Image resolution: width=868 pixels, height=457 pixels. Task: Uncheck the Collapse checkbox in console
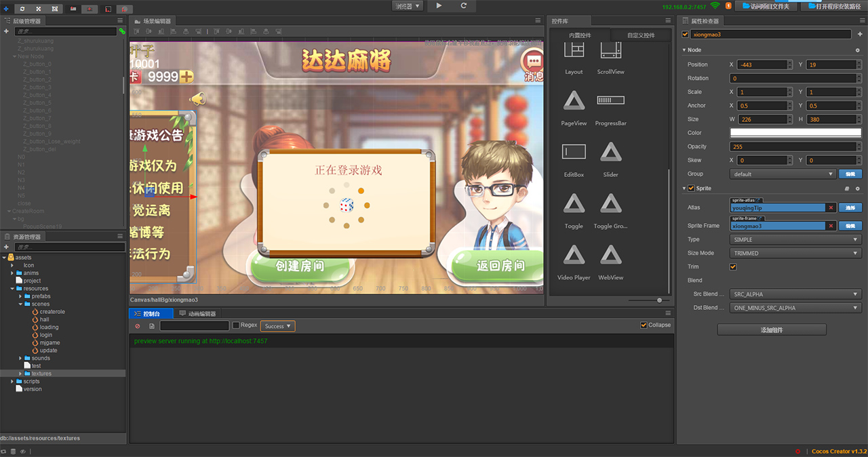coord(644,325)
